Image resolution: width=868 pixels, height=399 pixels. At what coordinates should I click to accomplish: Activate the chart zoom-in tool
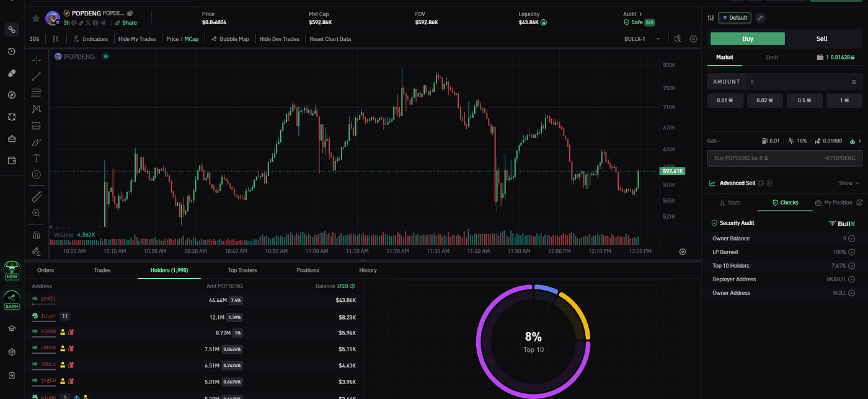pos(37,213)
